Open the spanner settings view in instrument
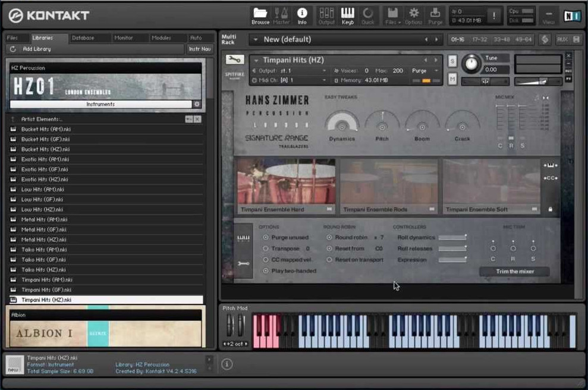 [x=243, y=263]
